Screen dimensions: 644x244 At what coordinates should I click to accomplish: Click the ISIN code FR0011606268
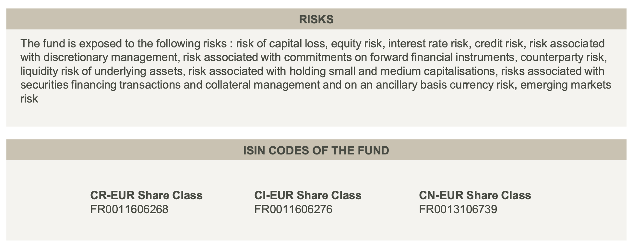click(129, 209)
